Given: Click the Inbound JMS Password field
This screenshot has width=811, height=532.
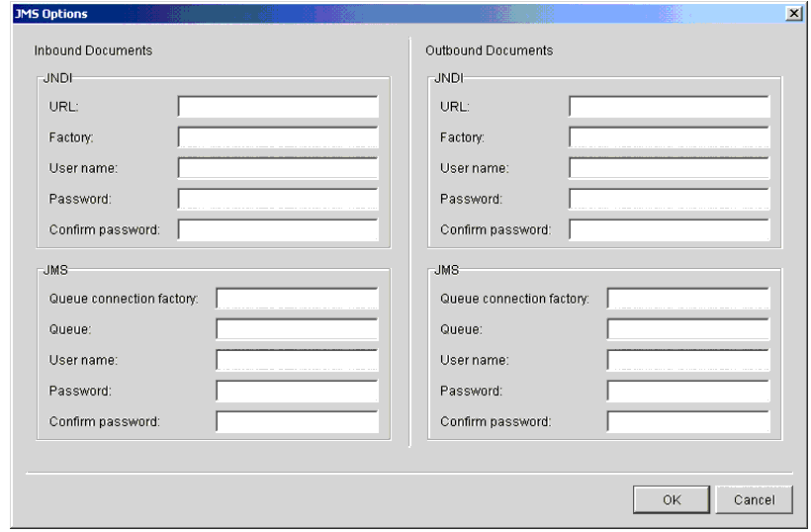Looking at the screenshot, I should [298, 391].
